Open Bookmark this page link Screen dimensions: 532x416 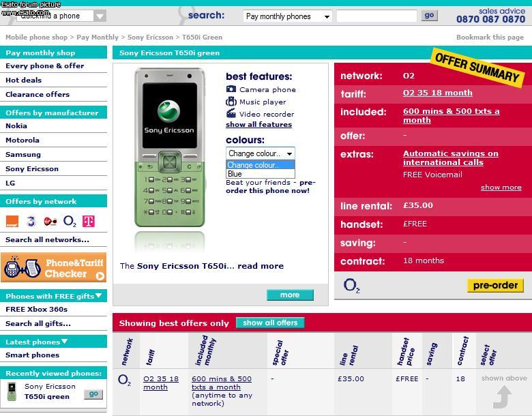point(490,37)
